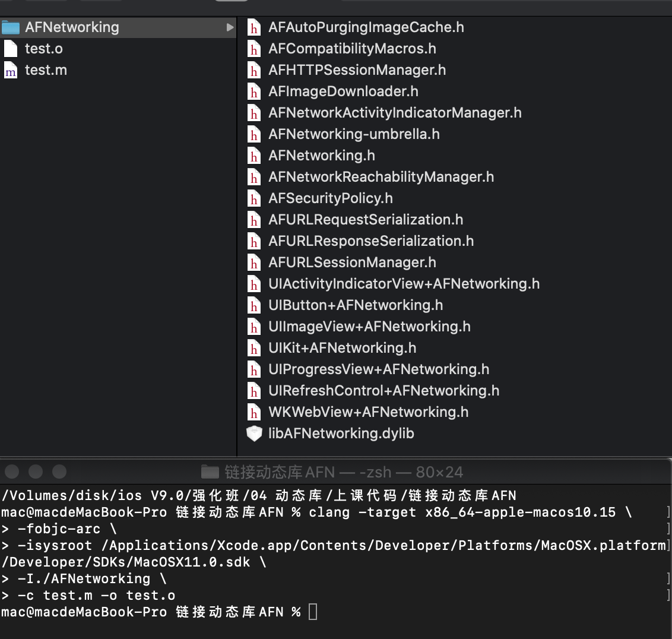
Task: Click the AFNetworking.h header icon
Action: [254, 156]
